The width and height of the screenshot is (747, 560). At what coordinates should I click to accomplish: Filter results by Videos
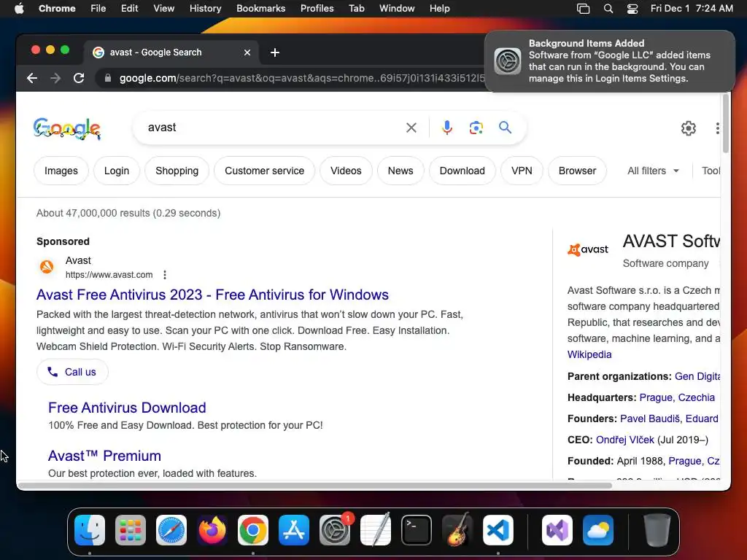(x=346, y=171)
